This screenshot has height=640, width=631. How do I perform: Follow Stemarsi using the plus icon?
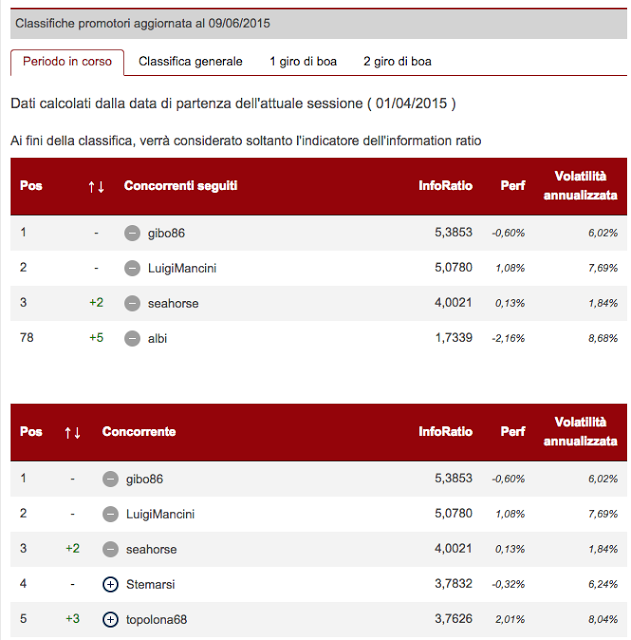110,584
